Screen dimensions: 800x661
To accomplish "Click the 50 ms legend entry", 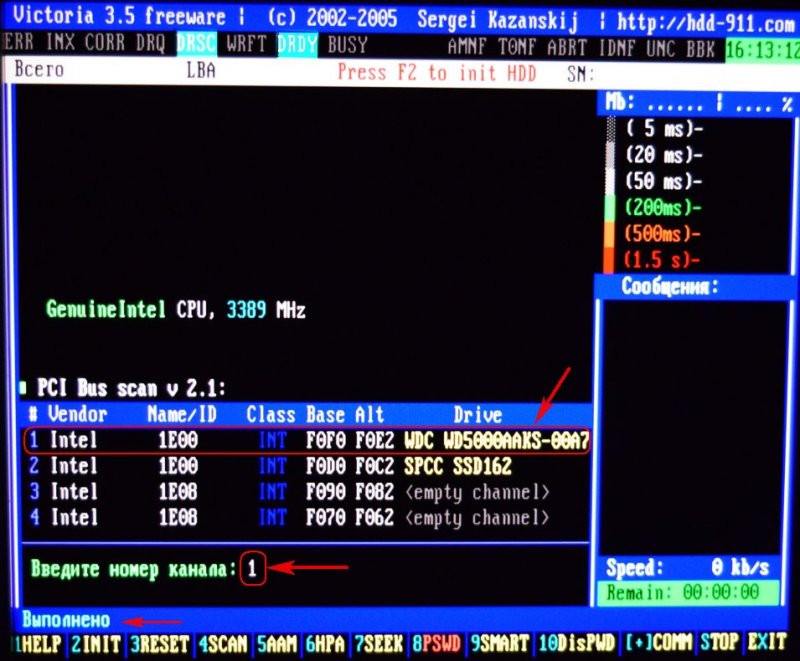I will [x=664, y=181].
